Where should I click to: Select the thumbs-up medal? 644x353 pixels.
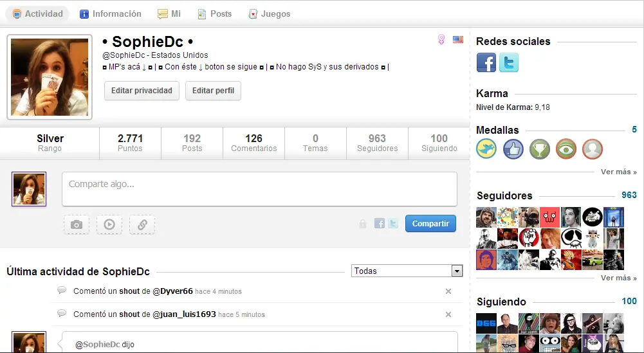[513, 149]
